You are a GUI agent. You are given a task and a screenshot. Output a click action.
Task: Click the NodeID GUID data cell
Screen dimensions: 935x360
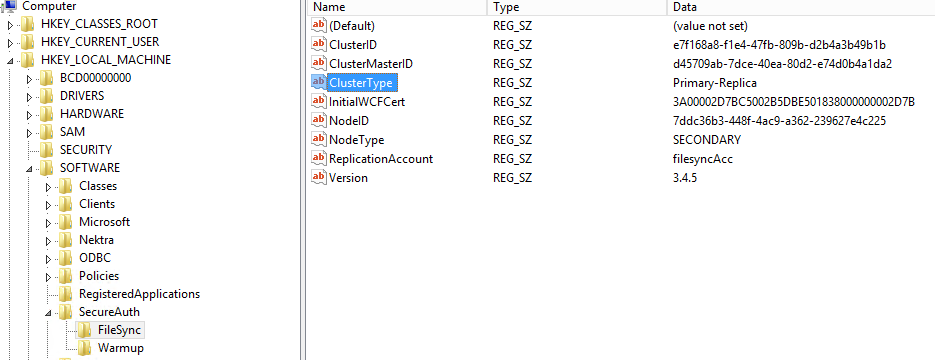point(779,121)
